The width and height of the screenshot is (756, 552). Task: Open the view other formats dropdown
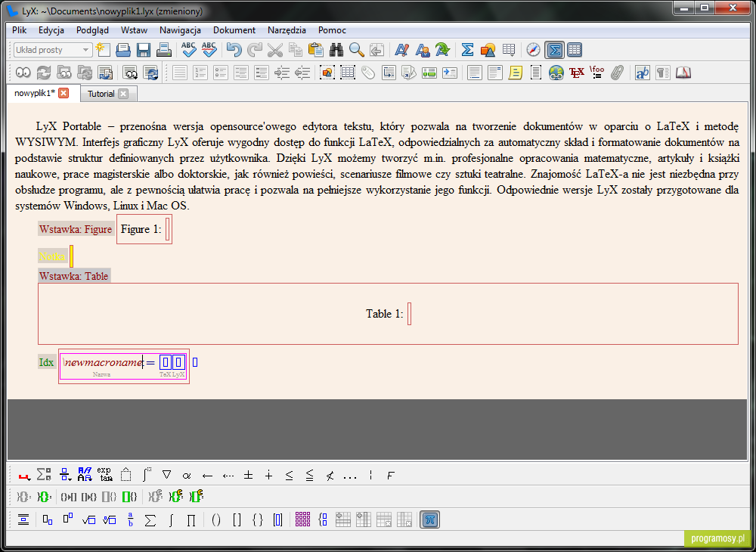(x=130, y=73)
